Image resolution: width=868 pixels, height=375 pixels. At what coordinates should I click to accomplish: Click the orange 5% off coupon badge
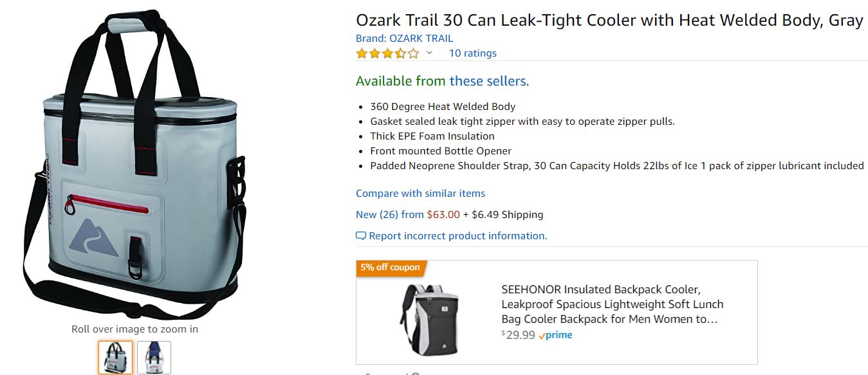[390, 267]
